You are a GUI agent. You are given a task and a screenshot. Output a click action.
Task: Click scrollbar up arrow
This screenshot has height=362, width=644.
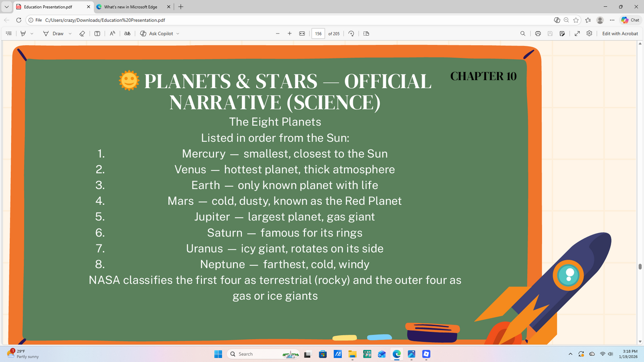(640, 44)
